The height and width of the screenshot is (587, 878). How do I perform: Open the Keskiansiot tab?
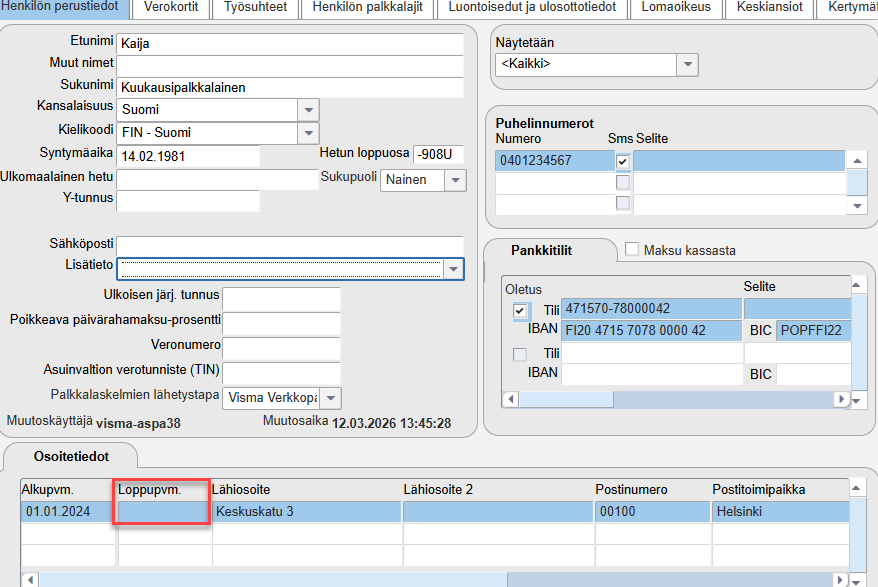coord(769,8)
